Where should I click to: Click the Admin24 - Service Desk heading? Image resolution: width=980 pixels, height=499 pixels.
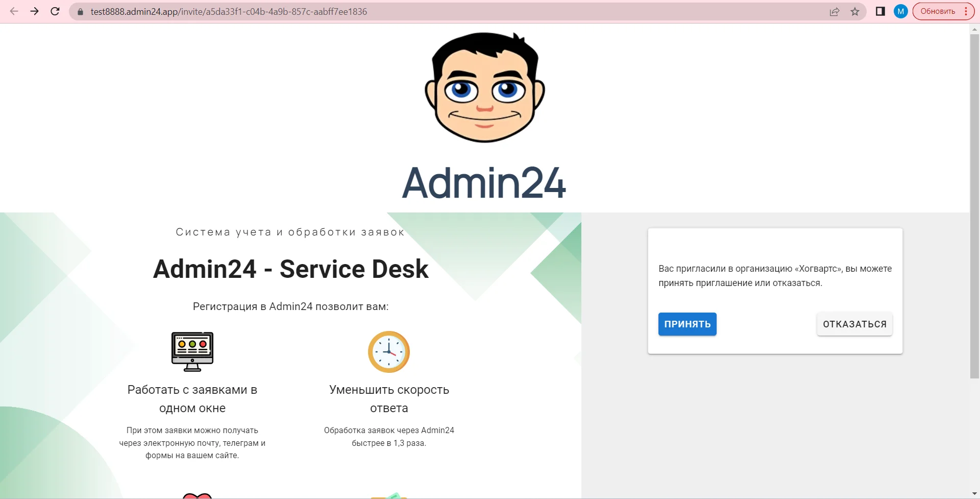[290, 269]
